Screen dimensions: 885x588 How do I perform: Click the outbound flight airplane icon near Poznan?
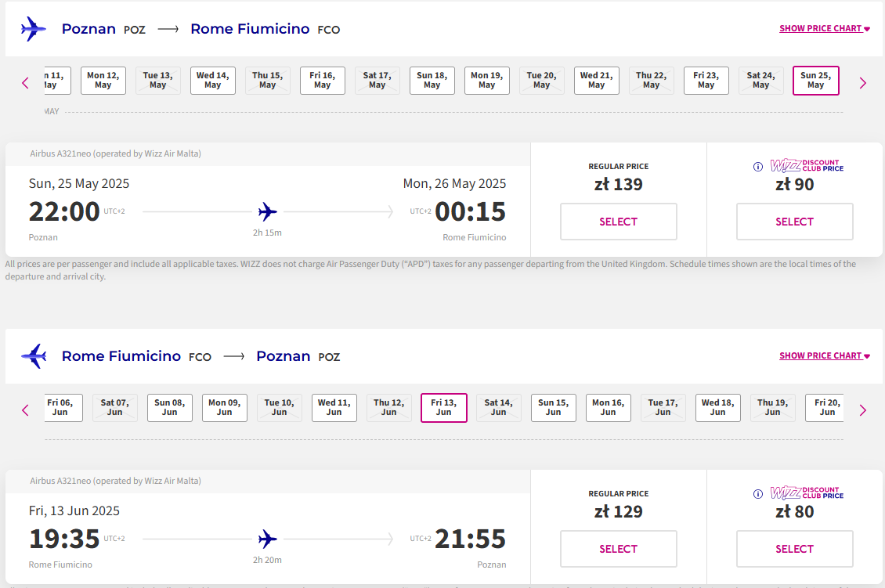point(34,29)
